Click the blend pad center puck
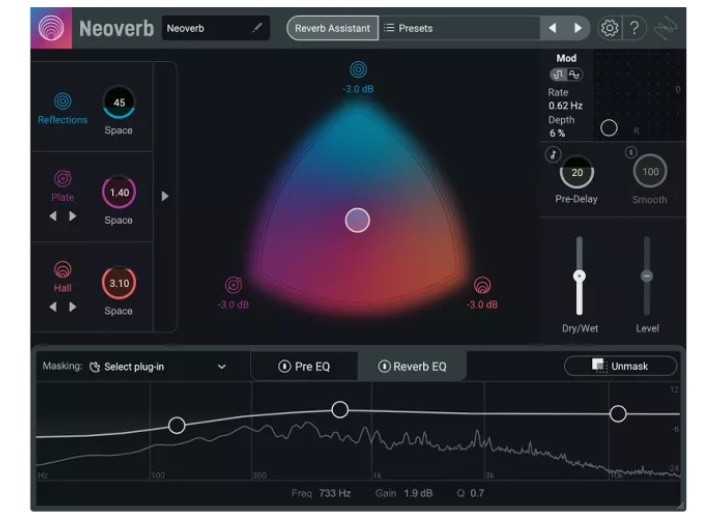 (x=357, y=220)
